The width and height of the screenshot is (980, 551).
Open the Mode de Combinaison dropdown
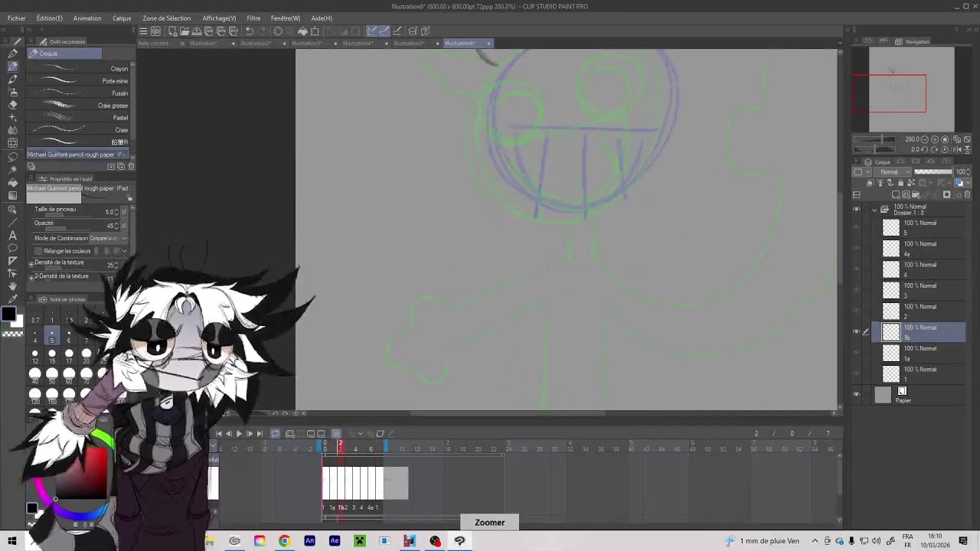point(107,238)
